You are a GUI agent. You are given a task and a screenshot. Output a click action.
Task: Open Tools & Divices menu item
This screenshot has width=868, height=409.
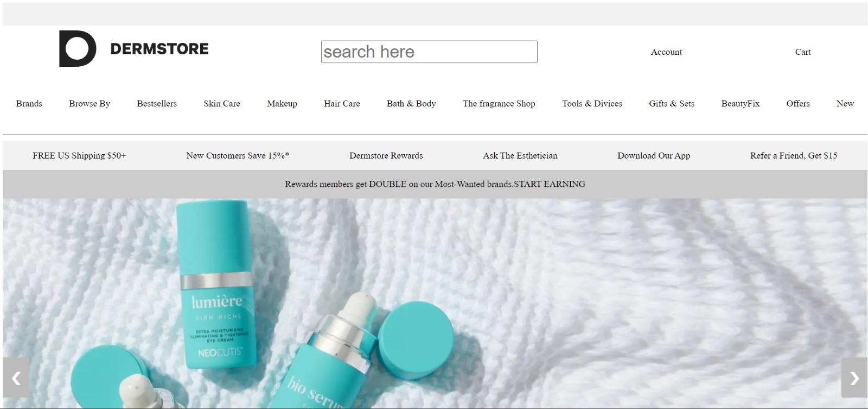592,104
